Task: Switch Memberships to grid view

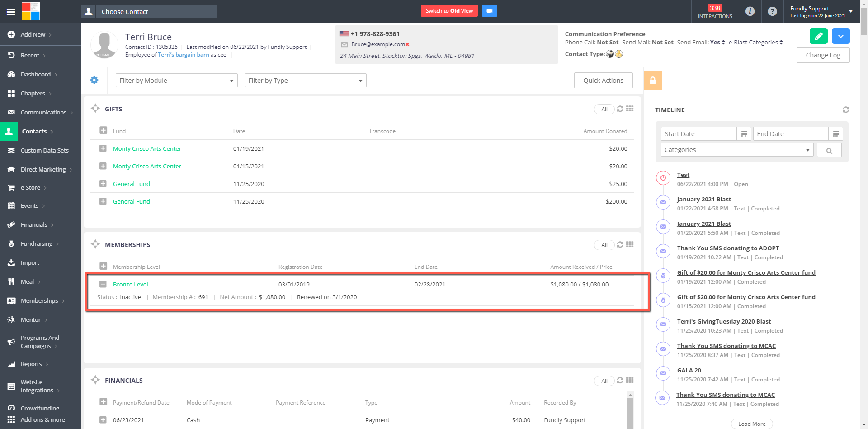Action: pos(630,244)
